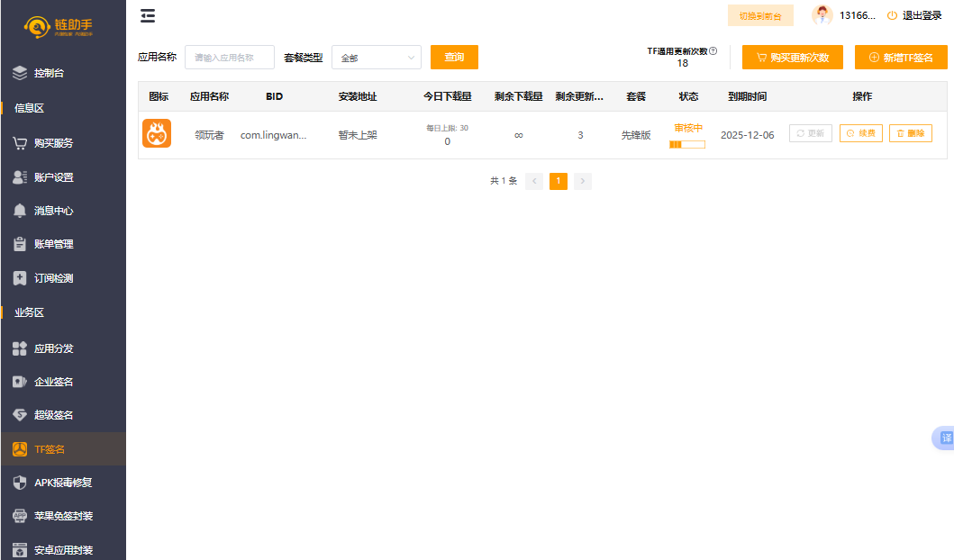The image size is (954, 560).
Task: Click the translate floating icon
Action: [945, 438]
